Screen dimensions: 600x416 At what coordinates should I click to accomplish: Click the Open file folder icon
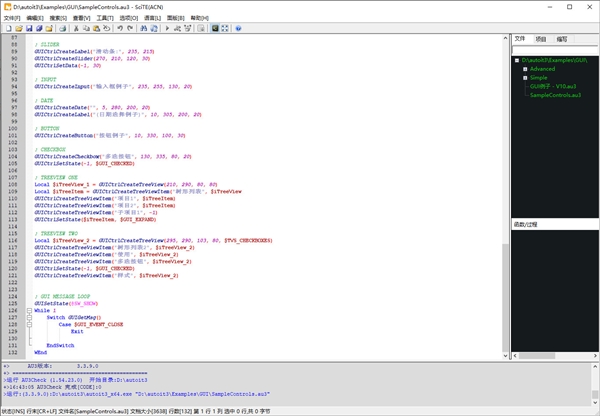pos(19,29)
